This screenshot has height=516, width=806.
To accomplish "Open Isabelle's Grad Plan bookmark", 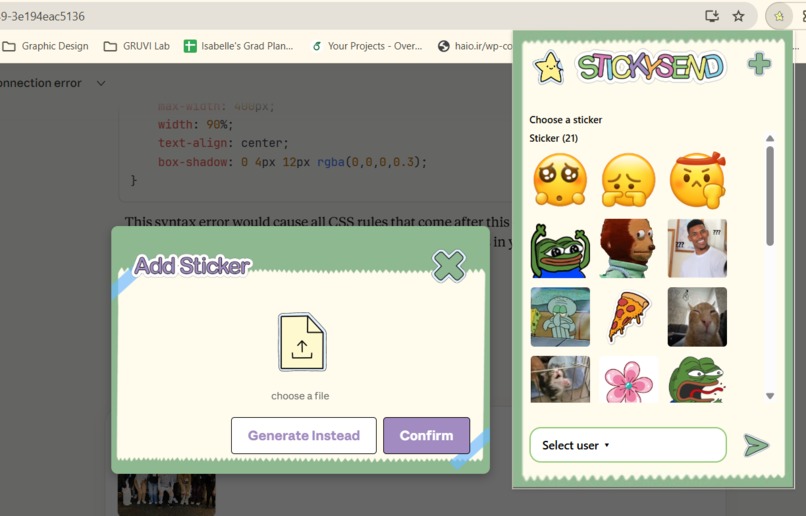I will (239, 46).
